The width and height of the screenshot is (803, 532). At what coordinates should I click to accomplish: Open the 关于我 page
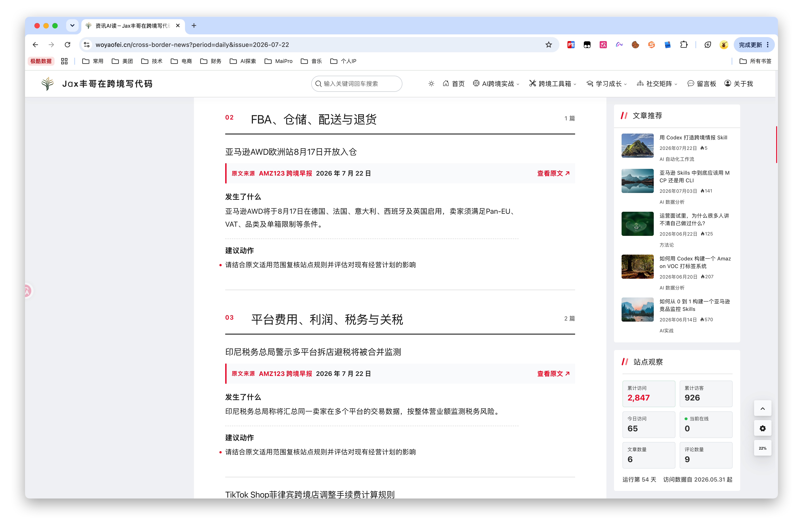[x=738, y=84]
